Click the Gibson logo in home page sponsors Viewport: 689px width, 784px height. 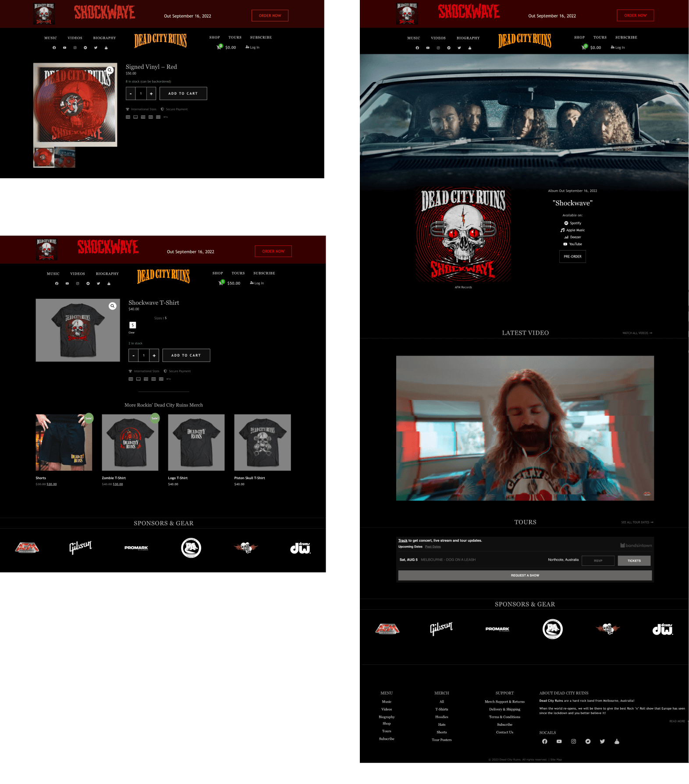(x=441, y=628)
